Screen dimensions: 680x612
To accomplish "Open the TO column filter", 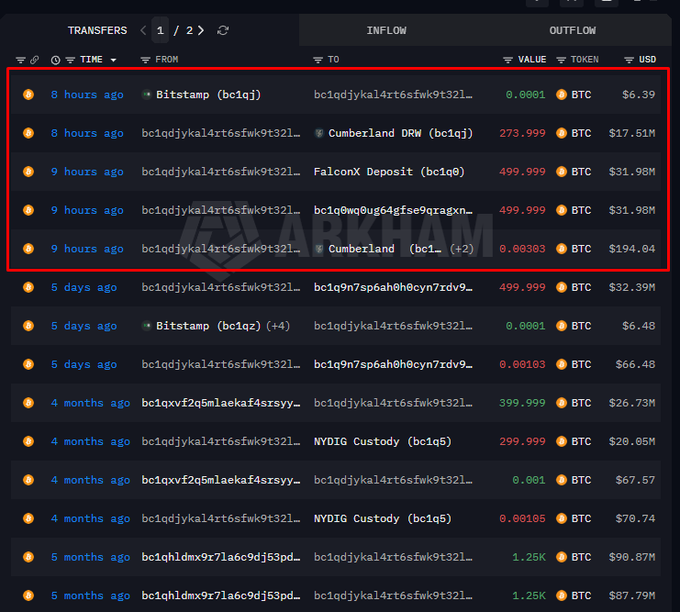I will [x=318, y=60].
